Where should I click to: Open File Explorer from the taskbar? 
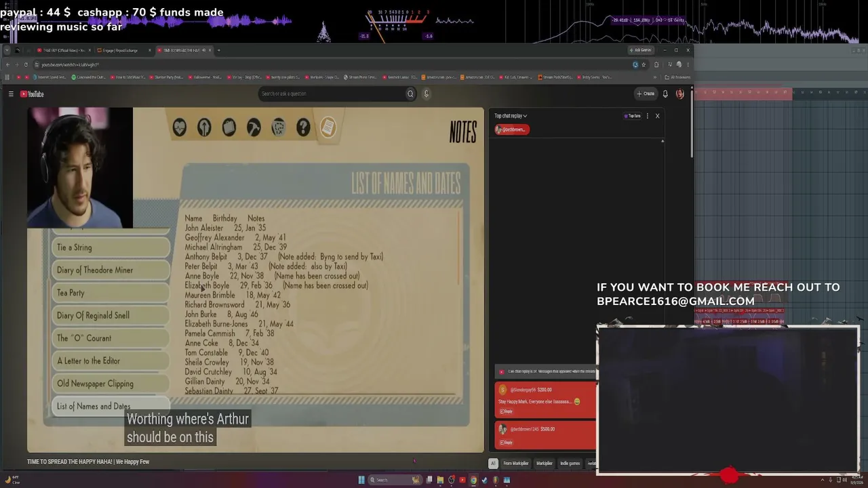[x=440, y=480]
